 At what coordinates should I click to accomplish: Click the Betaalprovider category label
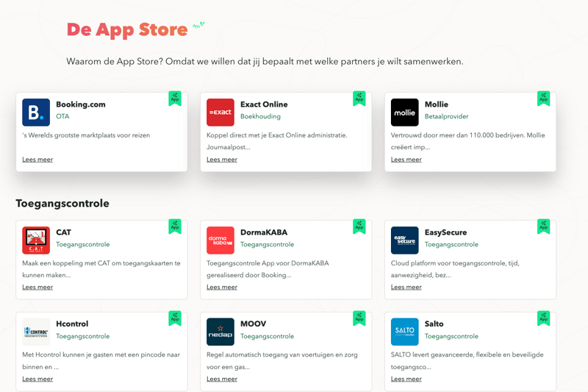tap(447, 116)
